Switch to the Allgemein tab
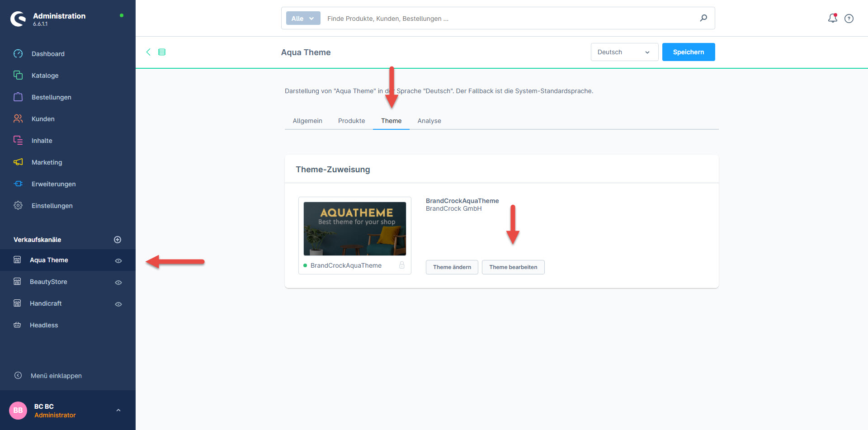 pyautogui.click(x=307, y=121)
